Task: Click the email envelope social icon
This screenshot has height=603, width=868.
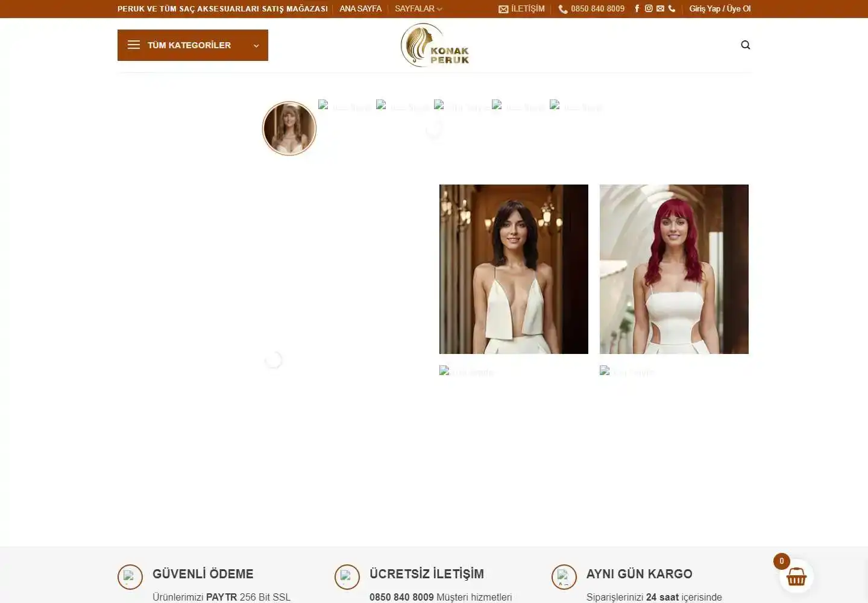Action: click(x=660, y=8)
